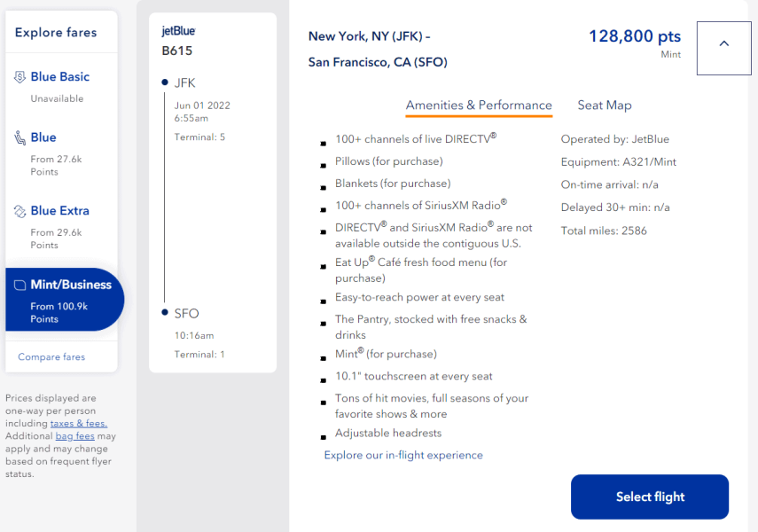This screenshot has height=532, width=758.
Task: Click the Mint/Business seat icon
Action: [20, 285]
